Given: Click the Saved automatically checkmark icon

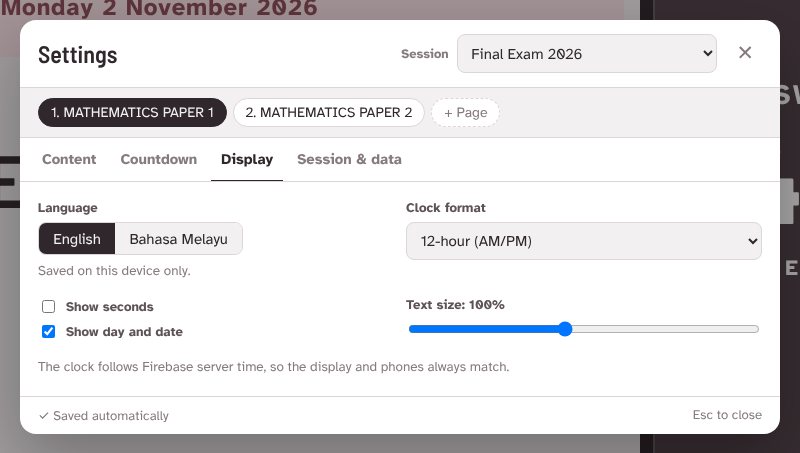Looking at the screenshot, I should point(44,416).
